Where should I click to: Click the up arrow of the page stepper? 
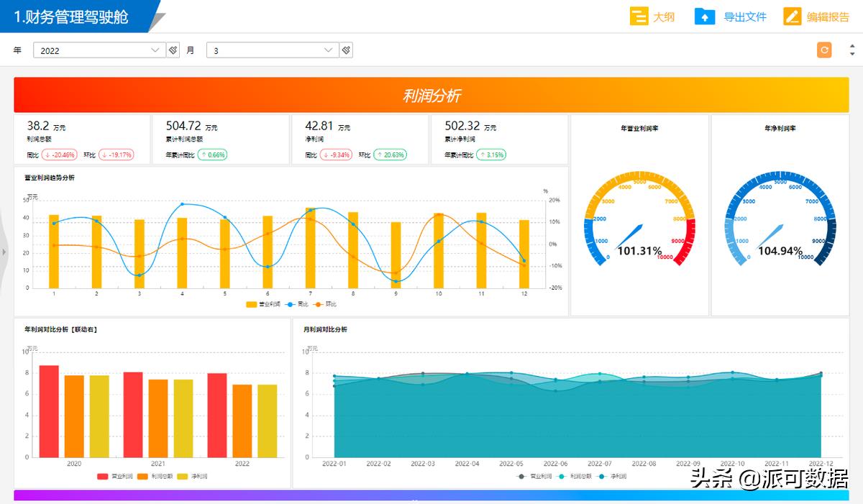tap(852, 46)
